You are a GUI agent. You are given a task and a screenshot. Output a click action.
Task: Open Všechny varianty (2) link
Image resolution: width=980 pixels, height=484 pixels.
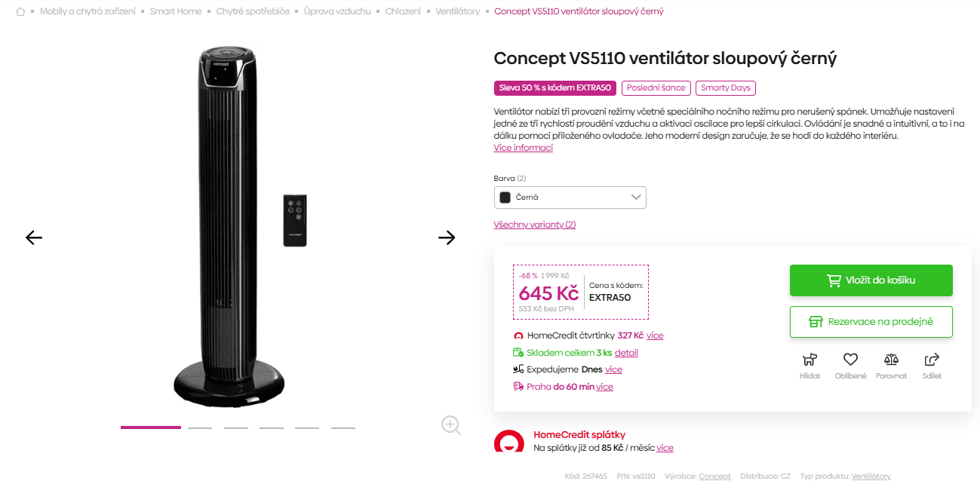point(535,225)
